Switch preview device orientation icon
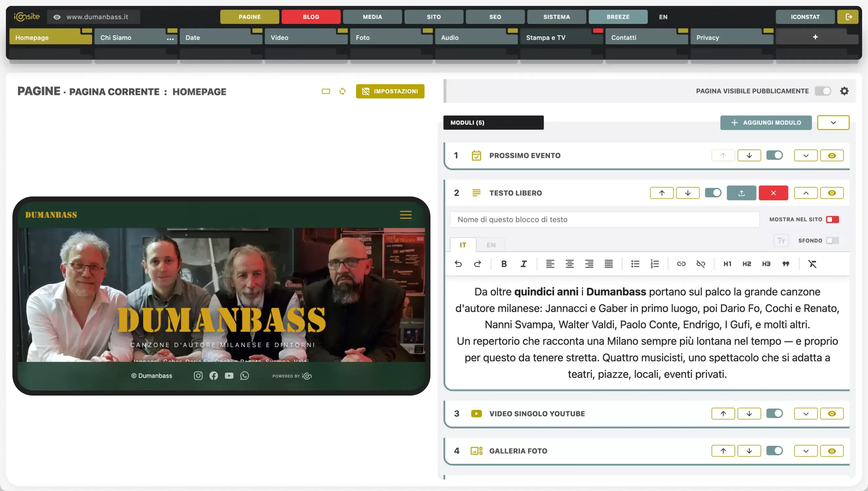The height and width of the screenshot is (491, 868). click(326, 91)
